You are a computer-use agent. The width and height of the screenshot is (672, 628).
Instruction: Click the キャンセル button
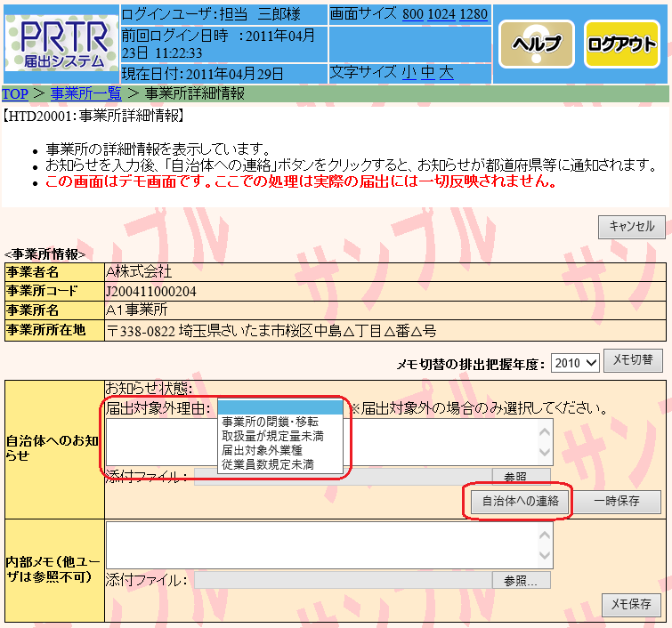[632, 227]
